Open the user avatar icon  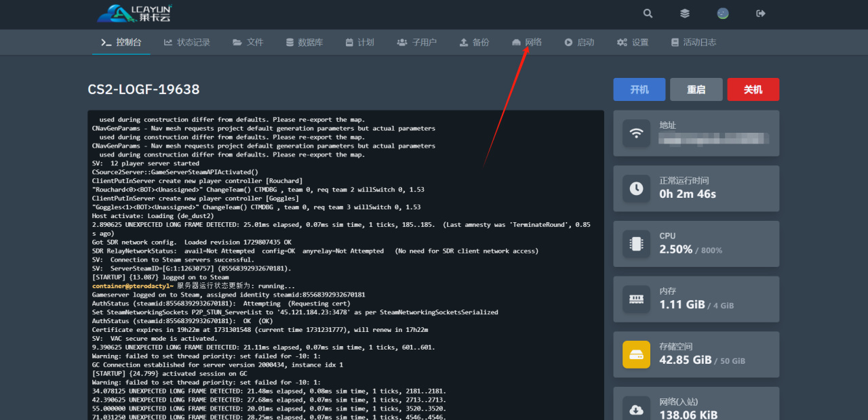pyautogui.click(x=723, y=14)
